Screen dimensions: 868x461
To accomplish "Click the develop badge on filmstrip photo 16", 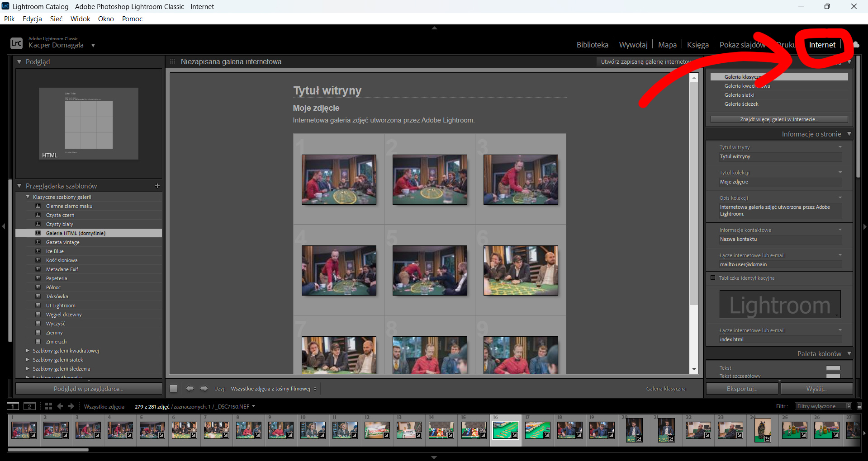I will click(x=514, y=435).
